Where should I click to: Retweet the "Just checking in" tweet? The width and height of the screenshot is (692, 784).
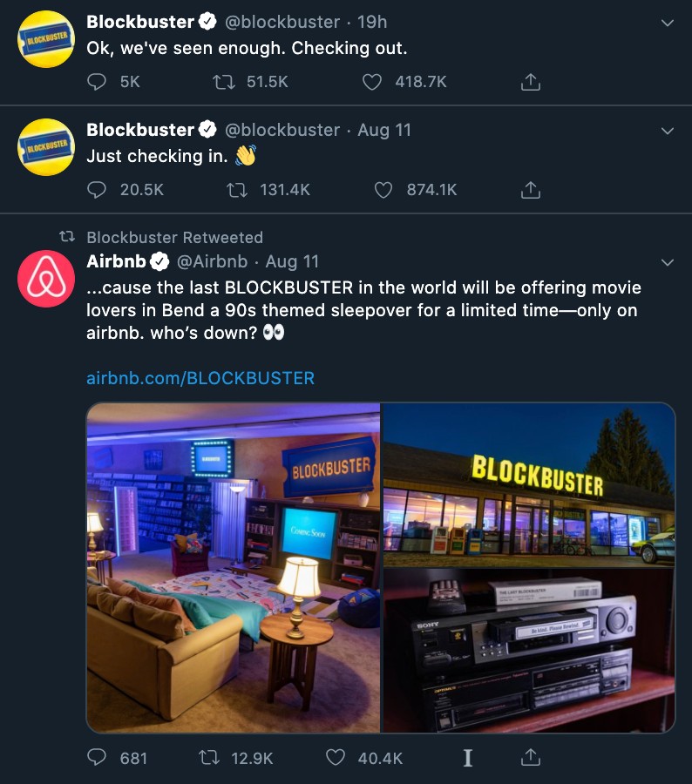pos(237,190)
